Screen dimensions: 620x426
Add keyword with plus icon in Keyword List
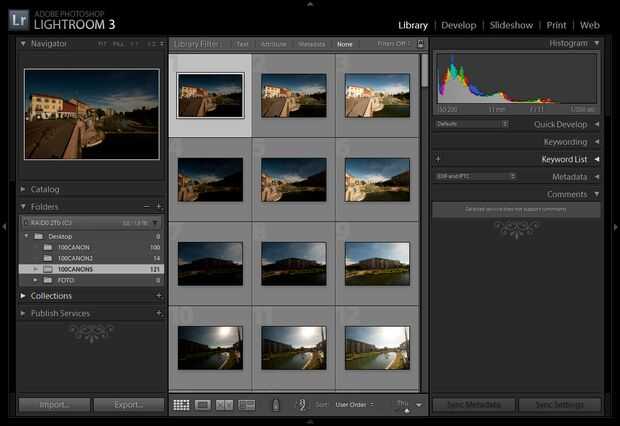(438, 159)
